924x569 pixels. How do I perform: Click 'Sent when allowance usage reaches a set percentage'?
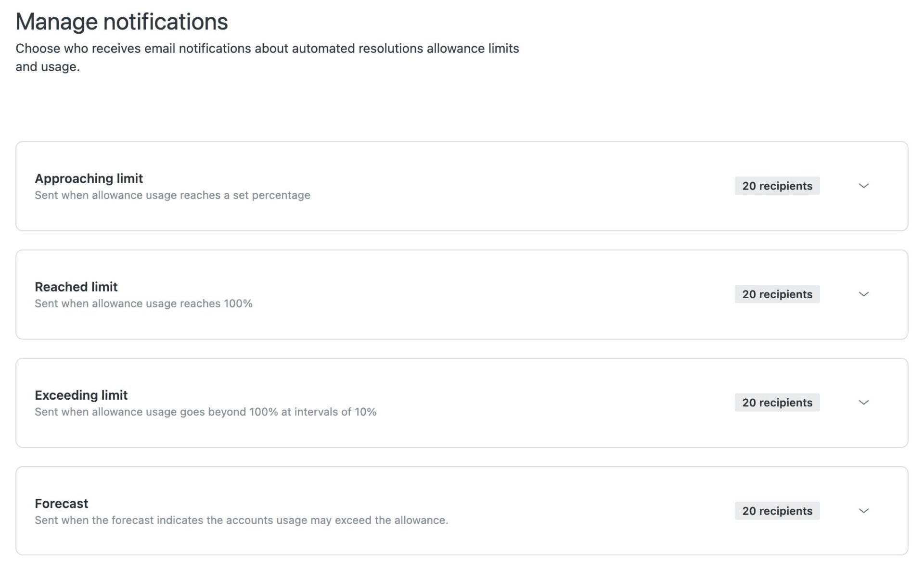[172, 195]
